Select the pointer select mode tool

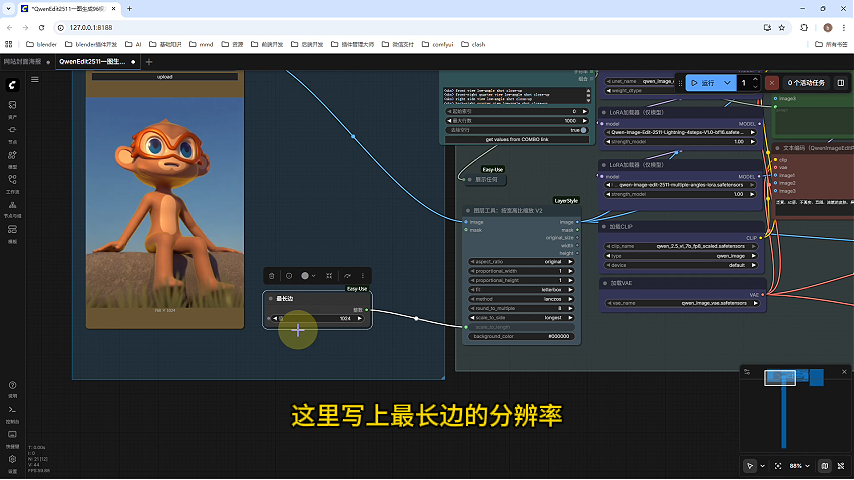click(x=750, y=466)
